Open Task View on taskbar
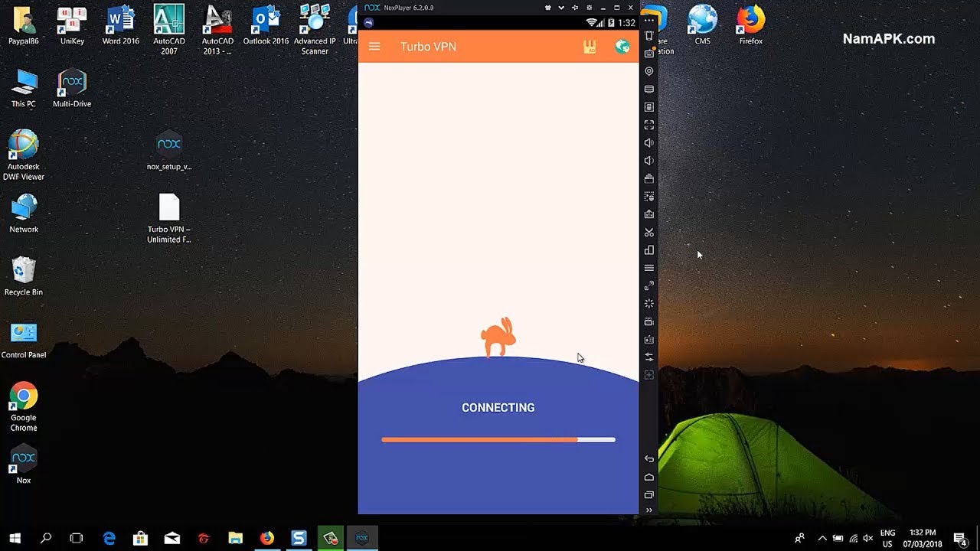The image size is (980, 551). (x=77, y=538)
